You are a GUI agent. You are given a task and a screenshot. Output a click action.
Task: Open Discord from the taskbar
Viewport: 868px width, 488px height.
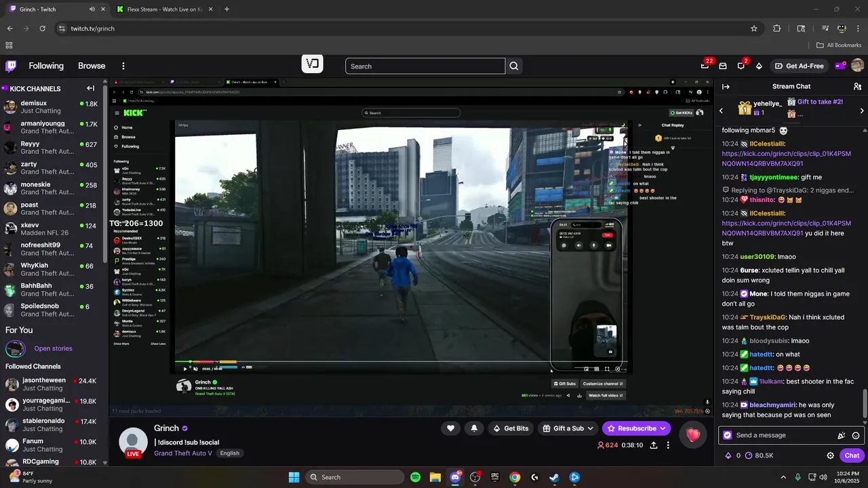pos(455,477)
